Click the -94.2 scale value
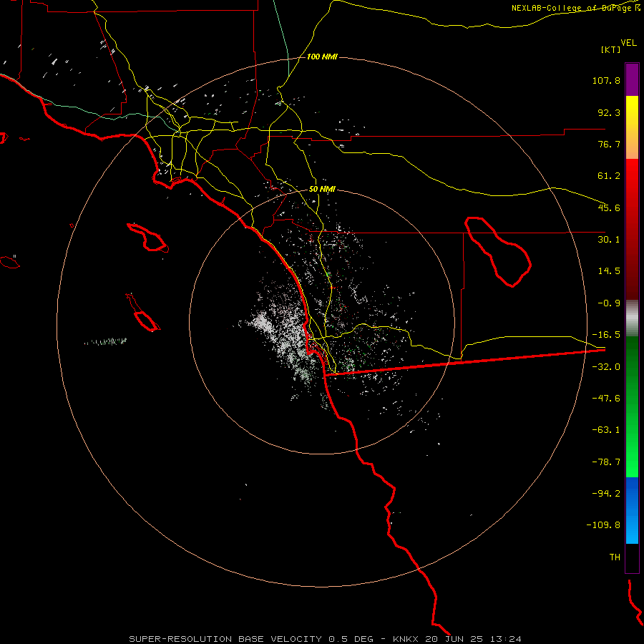This screenshot has height=644, width=644. pyautogui.click(x=606, y=493)
